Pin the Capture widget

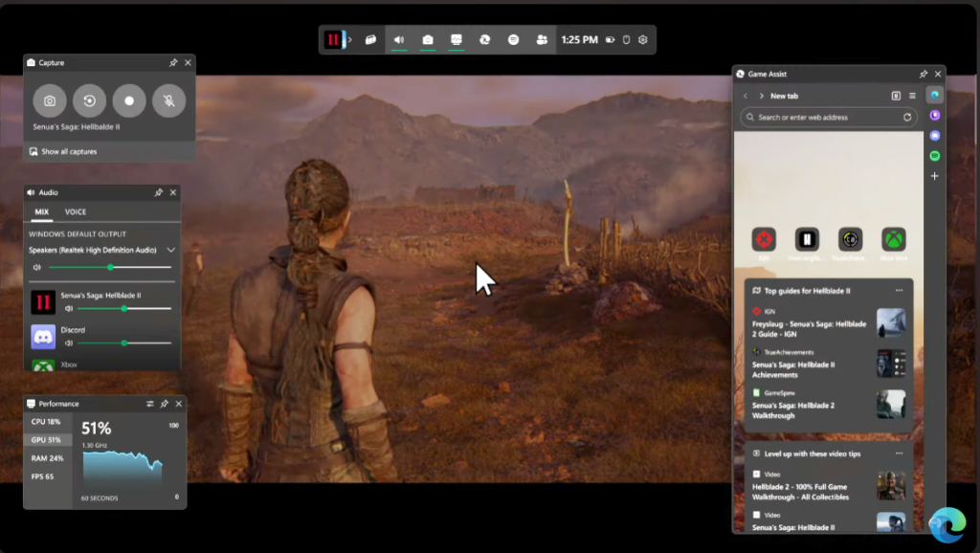tap(173, 62)
